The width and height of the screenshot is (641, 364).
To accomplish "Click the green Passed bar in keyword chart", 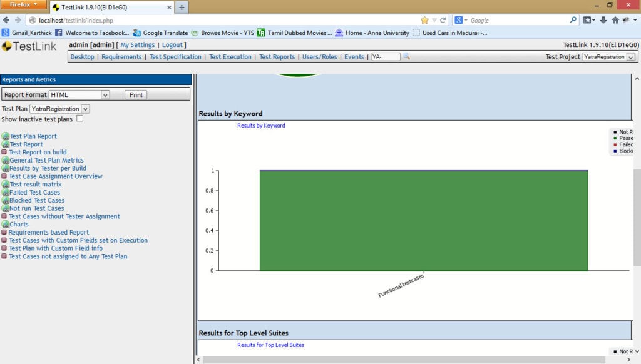I will [x=423, y=220].
